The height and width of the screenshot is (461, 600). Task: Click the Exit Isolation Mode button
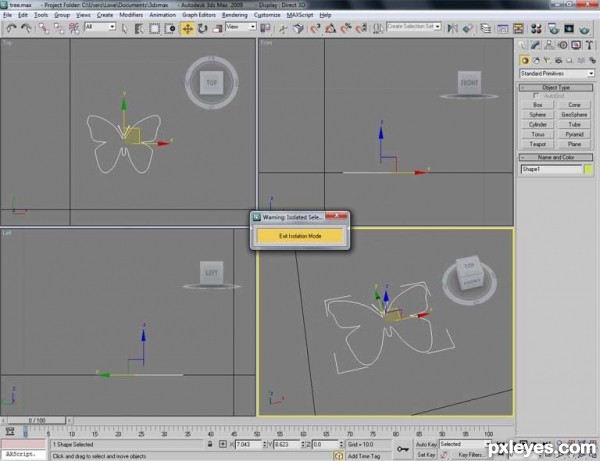point(300,236)
